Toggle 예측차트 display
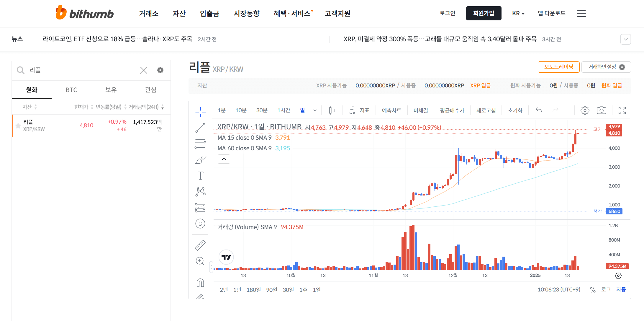644x321 pixels. click(x=391, y=110)
